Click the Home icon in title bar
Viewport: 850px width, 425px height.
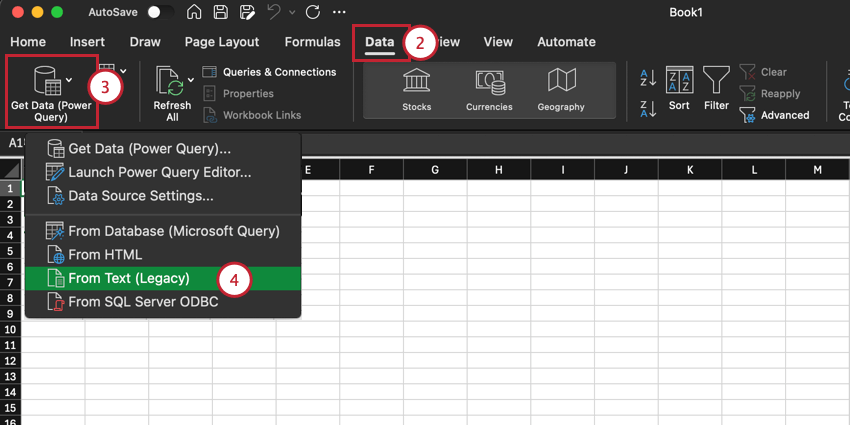pos(194,13)
